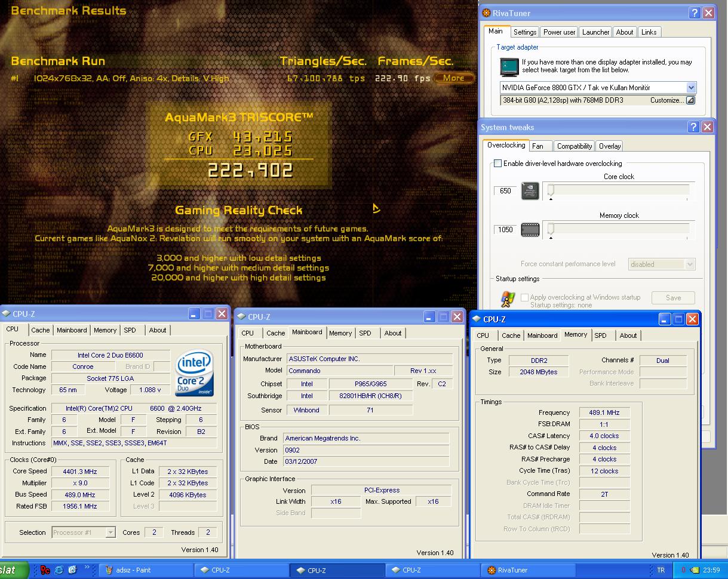Click the RivaTuner Customize triangle icon
This screenshot has width=728, height=579.
(x=690, y=100)
